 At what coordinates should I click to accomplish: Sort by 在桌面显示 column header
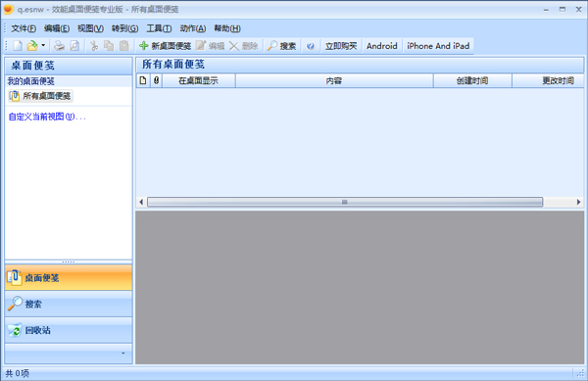click(199, 80)
